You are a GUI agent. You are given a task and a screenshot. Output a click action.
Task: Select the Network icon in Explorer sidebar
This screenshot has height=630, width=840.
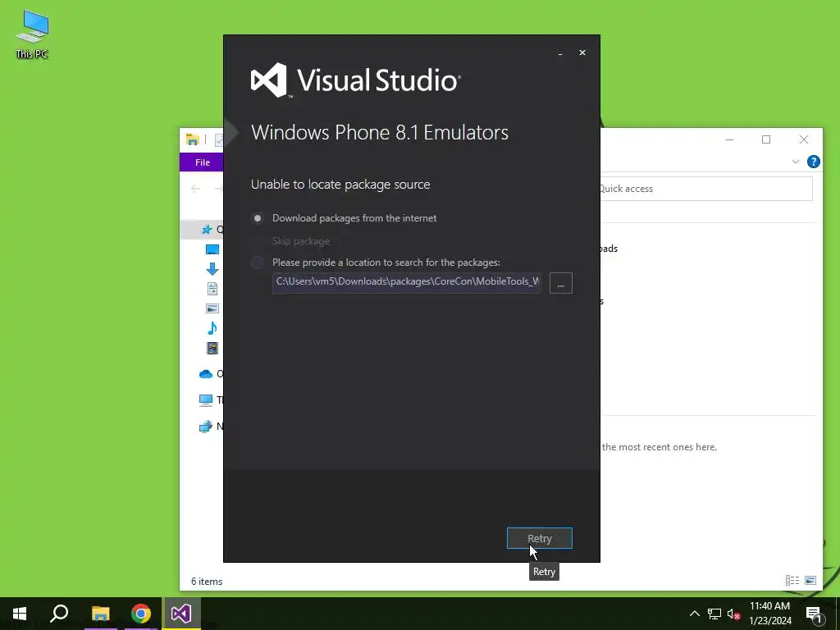point(206,427)
